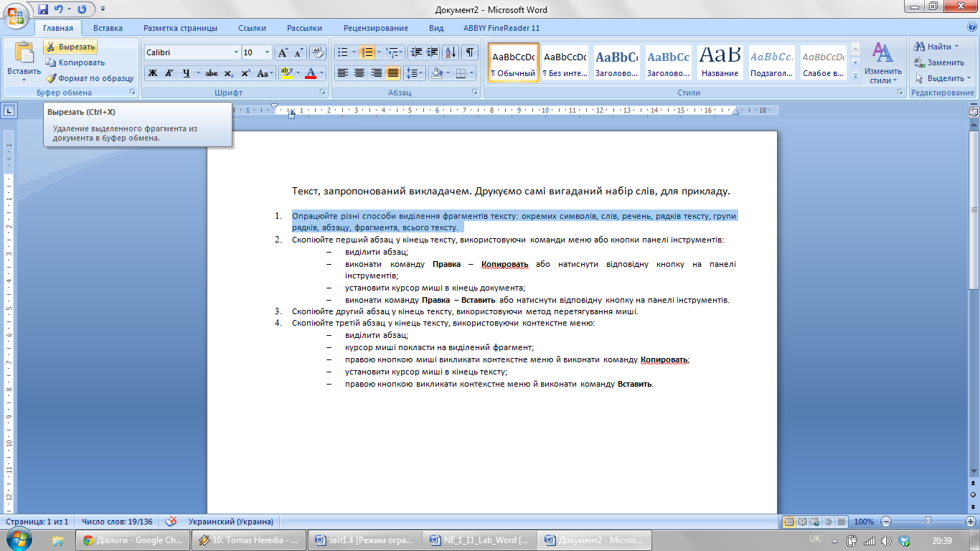Screen dimensions: 980x551
Task: Click the Заменить replace button
Action: tap(939, 62)
